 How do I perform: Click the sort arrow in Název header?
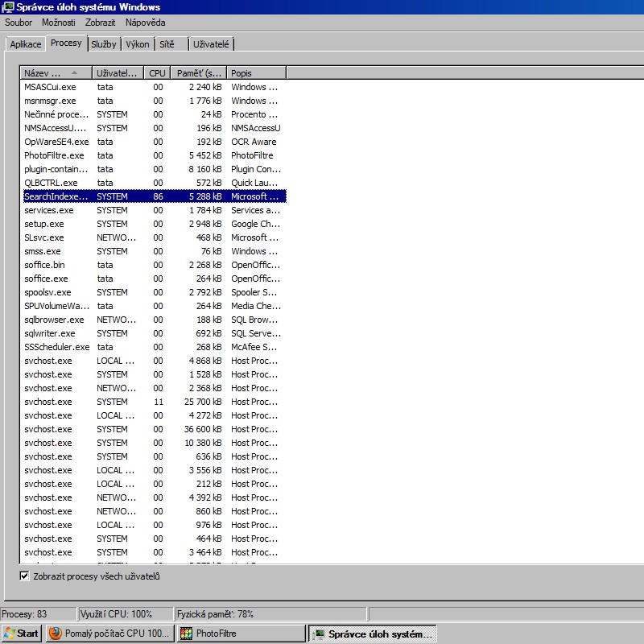pyautogui.click(x=74, y=72)
